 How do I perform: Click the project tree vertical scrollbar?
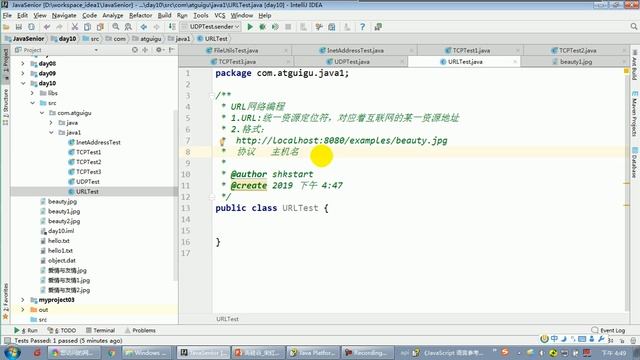176,195
